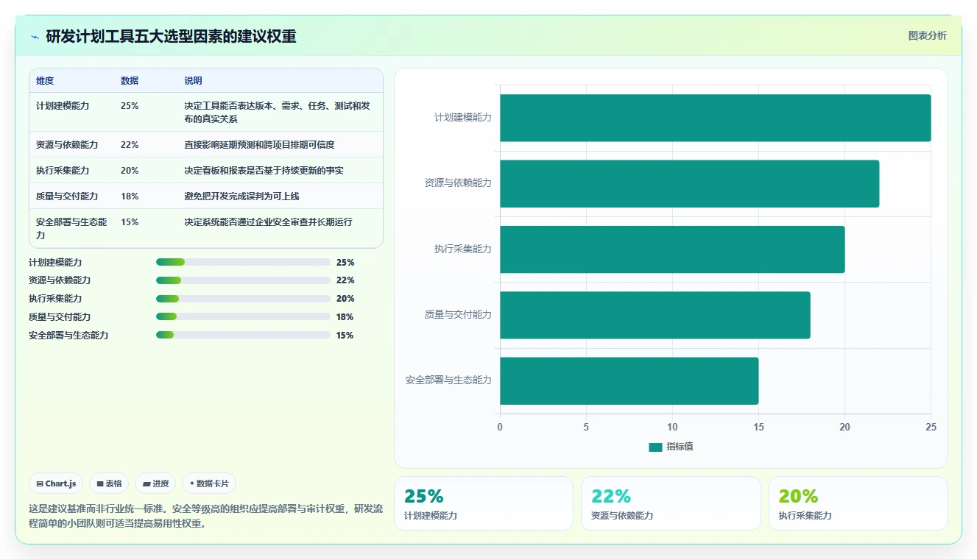Click the 维度 table column header
Viewport: 977px width, 560px height.
[x=45, y=81]
